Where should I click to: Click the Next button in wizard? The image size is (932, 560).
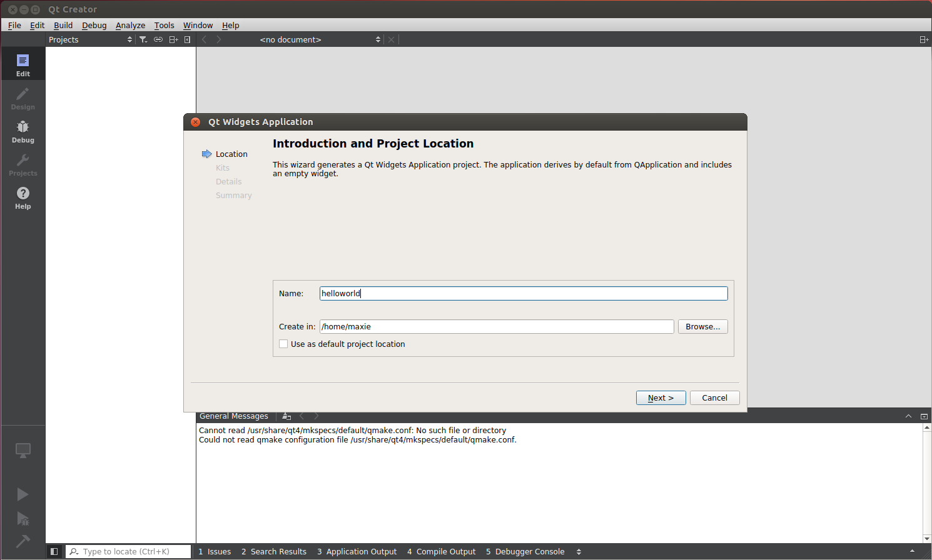661,397
